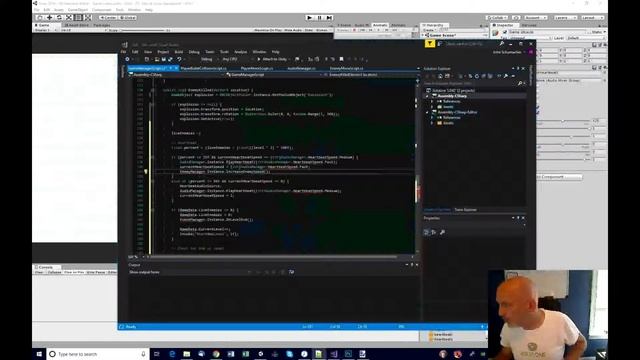Open Visual Studio Edit menu
The image size is (640, 360).
click(135, 52)
